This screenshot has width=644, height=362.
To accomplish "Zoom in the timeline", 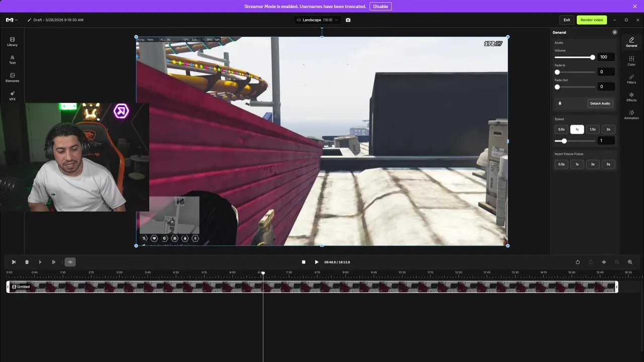I will click(x=630, y=262).
